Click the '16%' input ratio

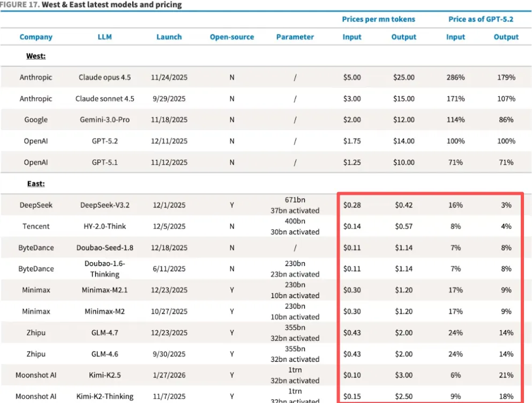coord(455,205)
